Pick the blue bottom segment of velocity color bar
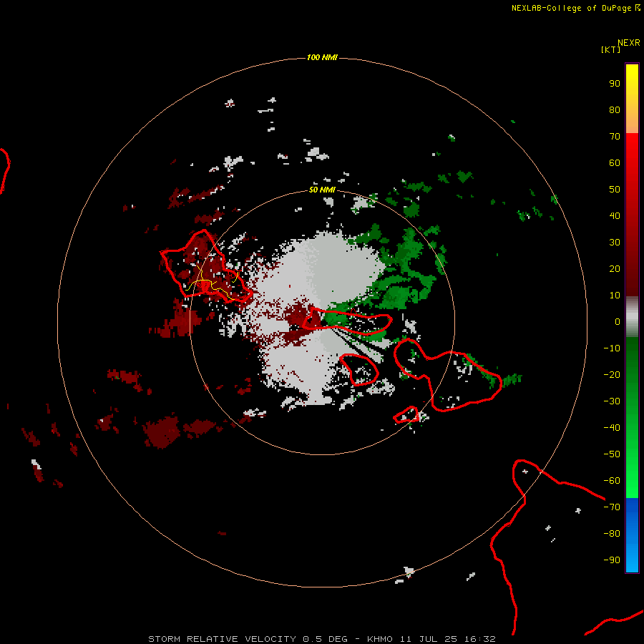Viewport: 644px width, 644px height. tap(632, 535)
